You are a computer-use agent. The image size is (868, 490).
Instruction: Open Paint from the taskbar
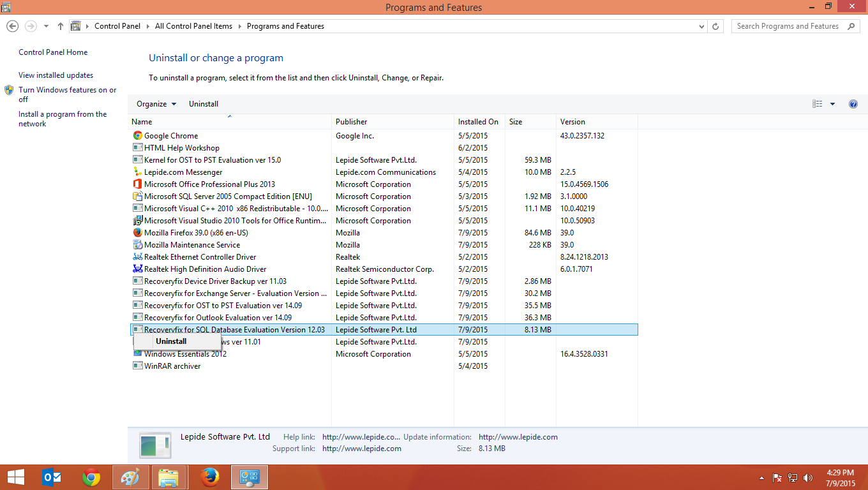click(130, 477)
